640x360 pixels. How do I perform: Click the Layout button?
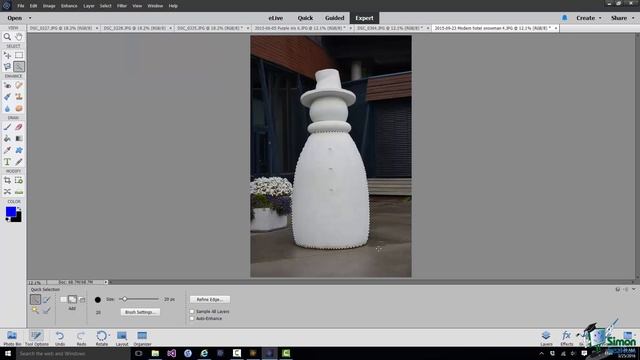pyautogui.click(x=122, y=338)
